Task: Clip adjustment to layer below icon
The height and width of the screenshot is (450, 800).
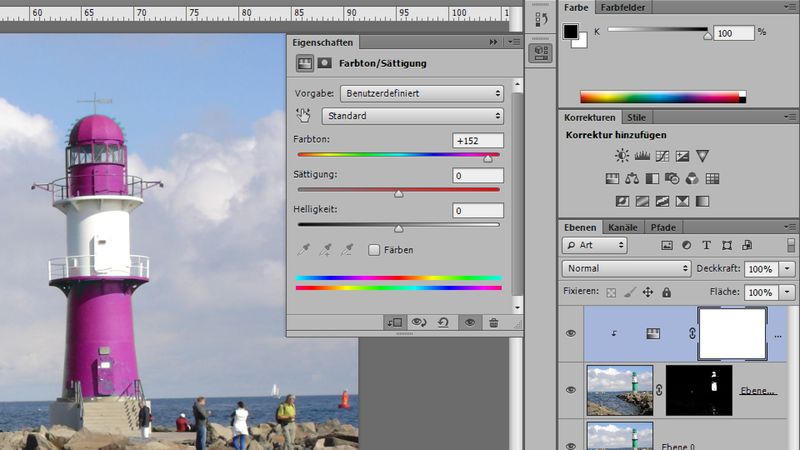Action: point(396,323)
